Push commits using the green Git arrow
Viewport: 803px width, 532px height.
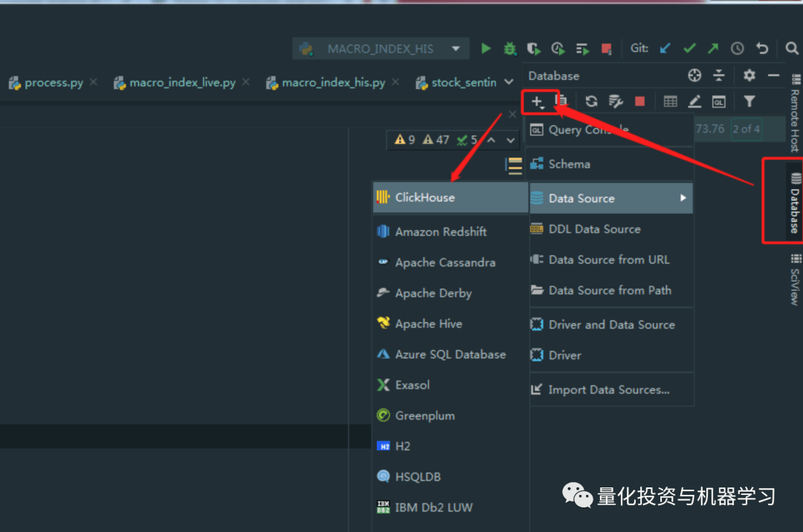coord(713,48)
